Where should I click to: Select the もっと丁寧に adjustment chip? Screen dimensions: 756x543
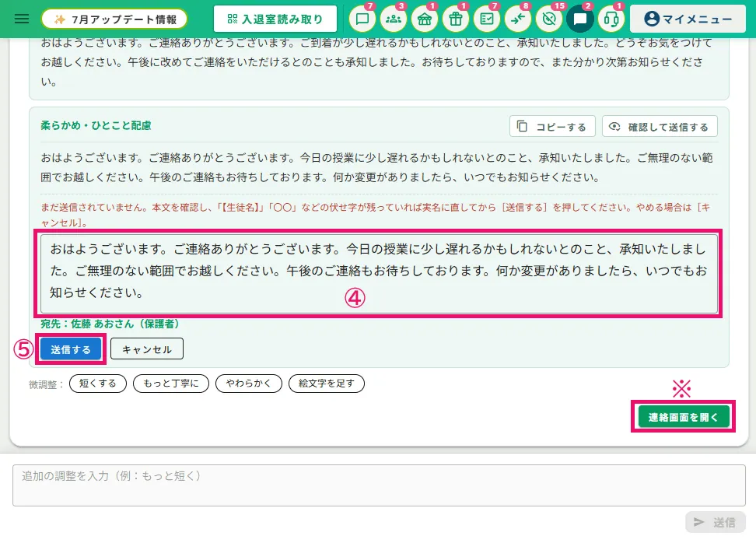pos(170,384)
